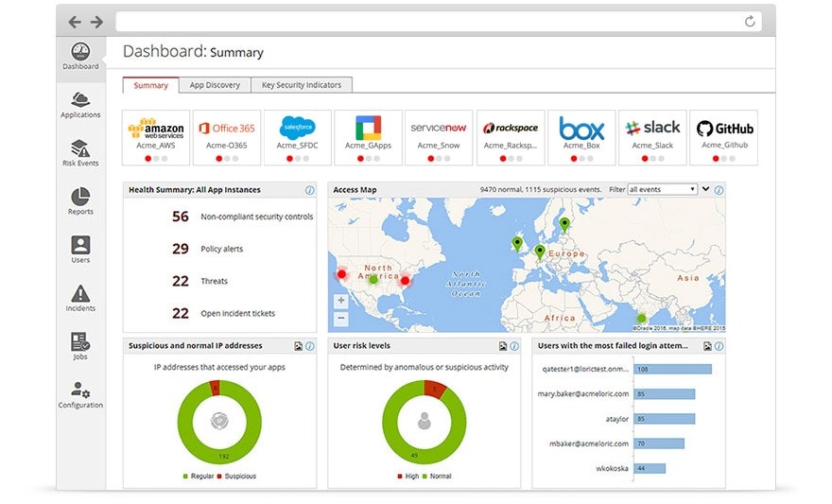Show info for User risk levels
Image resolution: width=832 pixels, height=504 pixels.
point(514,346)
